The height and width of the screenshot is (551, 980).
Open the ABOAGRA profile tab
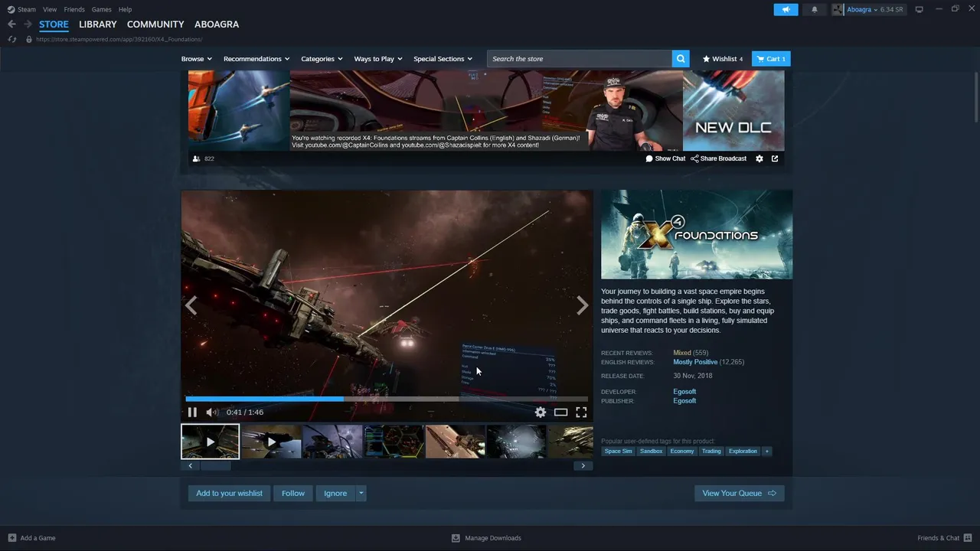[217, 24]
